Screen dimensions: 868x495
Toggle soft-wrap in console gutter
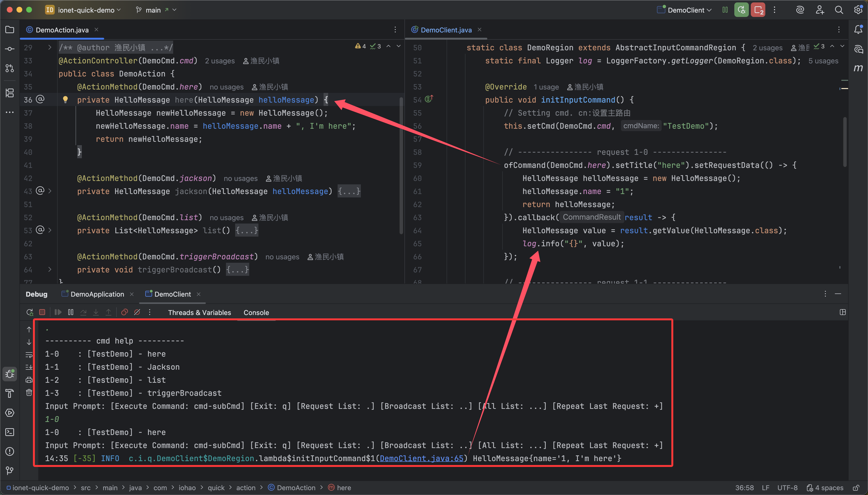coord(29,355)
